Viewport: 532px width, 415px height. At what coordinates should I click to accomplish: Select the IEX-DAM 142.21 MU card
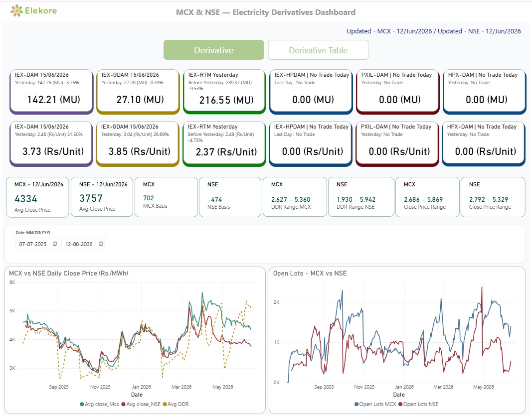[51, 92]
